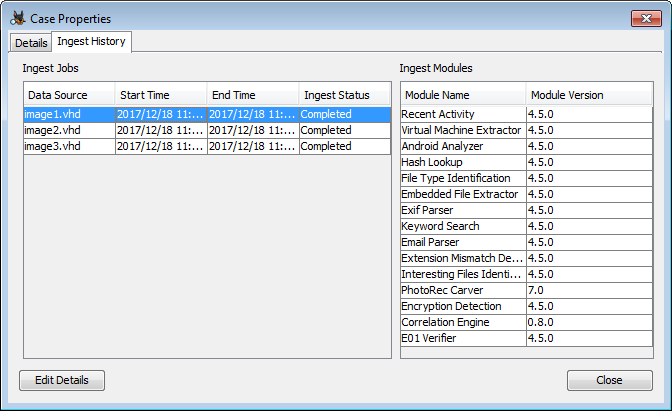
Task: Select the Recent Activity module row
Action: point(527,114)
